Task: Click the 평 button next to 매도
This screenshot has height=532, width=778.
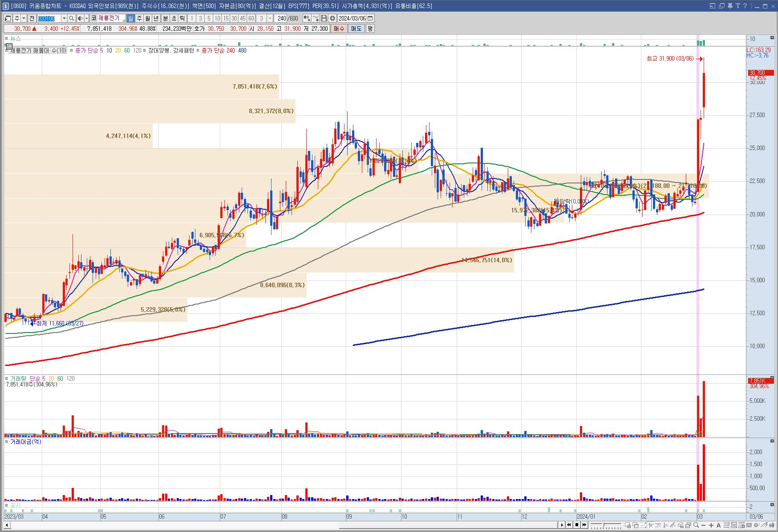Action: point(370,28)
